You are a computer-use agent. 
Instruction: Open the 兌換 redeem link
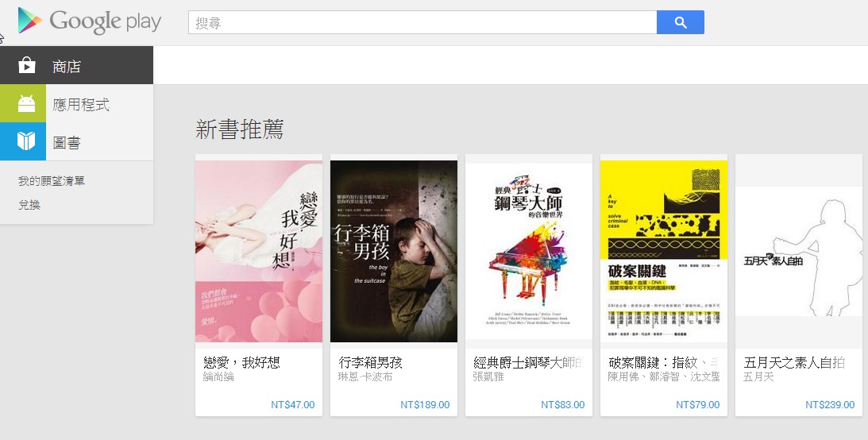29,205
